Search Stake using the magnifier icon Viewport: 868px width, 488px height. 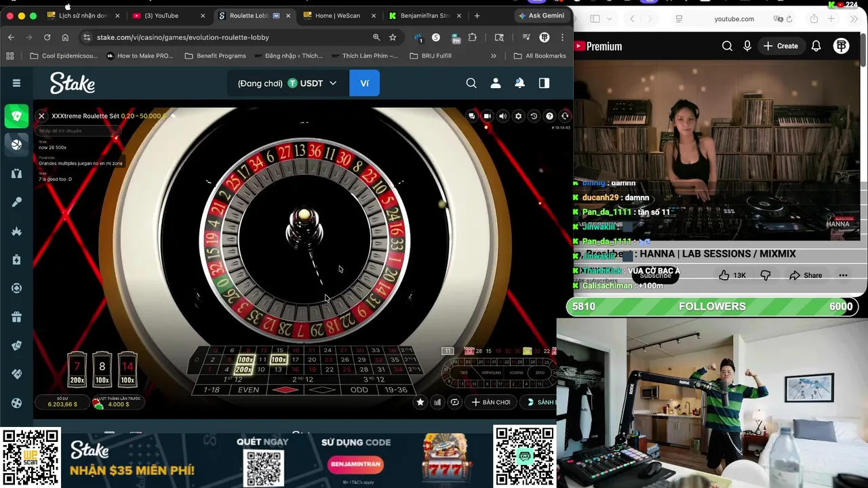471,83
